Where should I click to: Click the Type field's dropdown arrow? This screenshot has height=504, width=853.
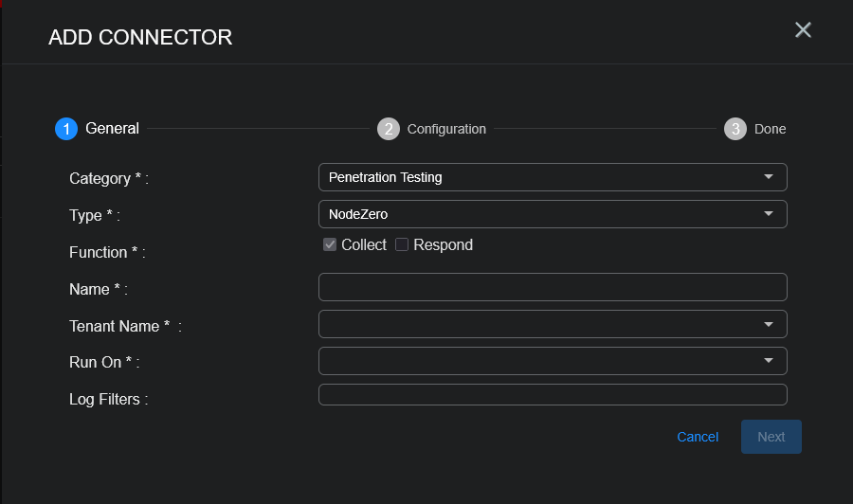click(x=768, y=214)
